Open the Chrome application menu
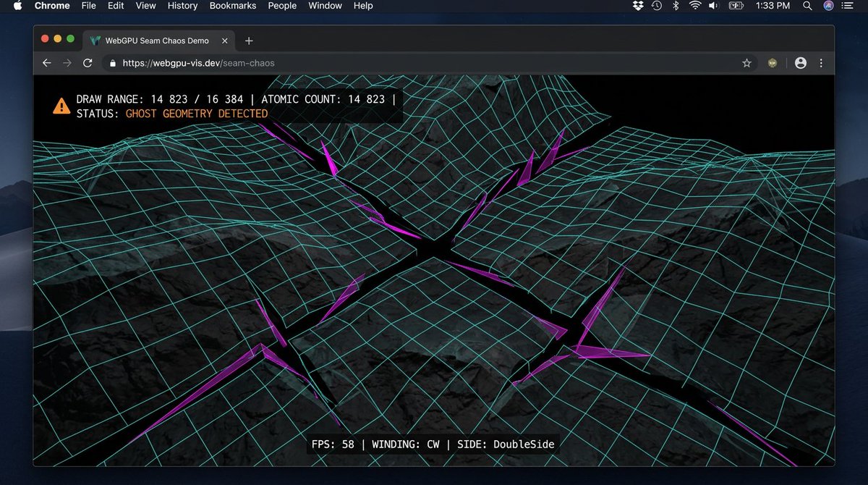The height and width of the screenshot is (485, 868). [x=52, y=6]
